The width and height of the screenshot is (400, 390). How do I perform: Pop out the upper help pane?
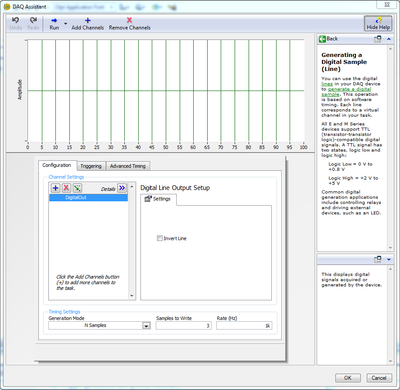pos(378,39)
